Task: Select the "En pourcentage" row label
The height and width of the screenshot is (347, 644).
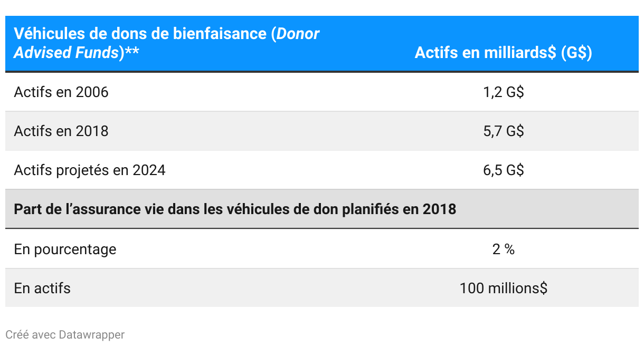Action: (65, 249)
